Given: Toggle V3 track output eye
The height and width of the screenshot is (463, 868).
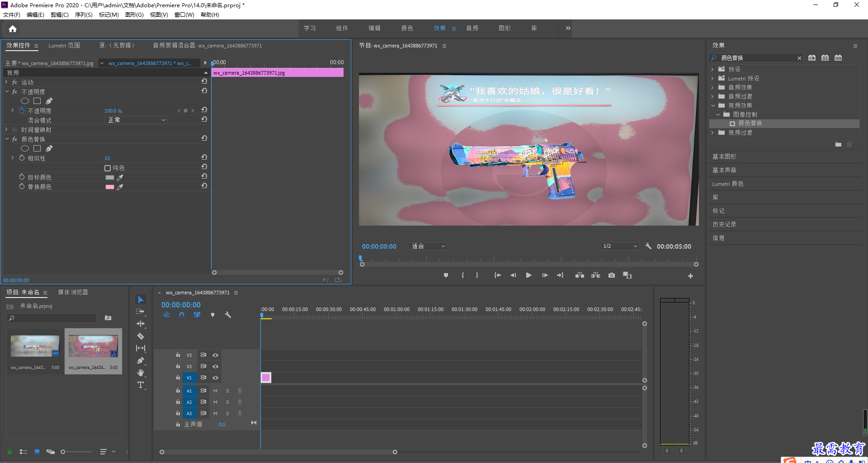Looking at the screenshot, I should pos(216,355).
